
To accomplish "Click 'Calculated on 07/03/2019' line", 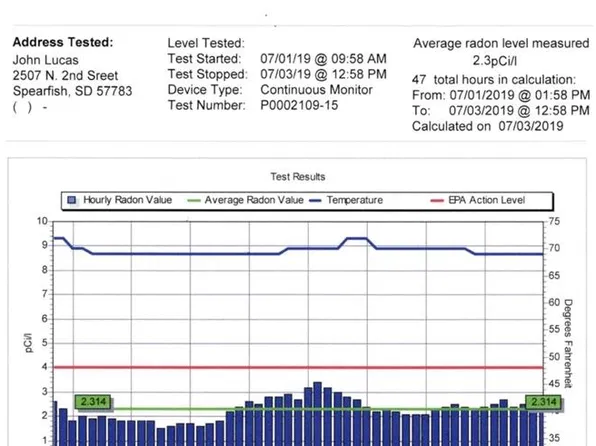I will (x=488, y=126).
